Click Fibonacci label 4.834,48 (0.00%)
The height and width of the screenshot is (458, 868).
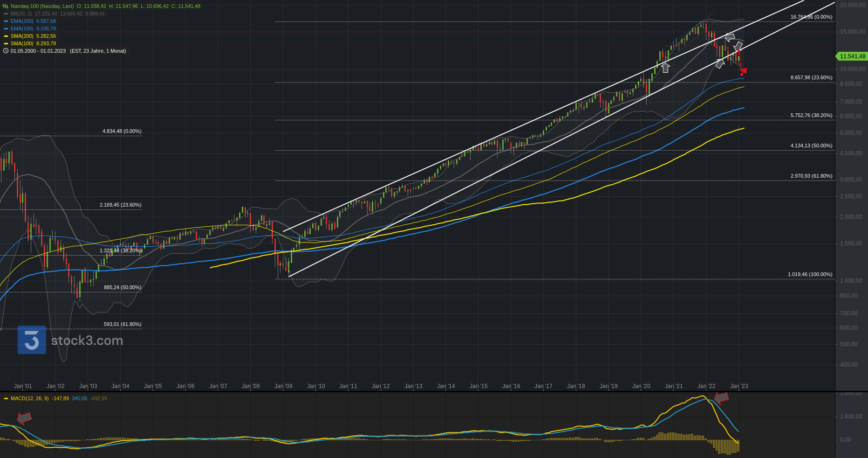pyautogui.click(x=122, y=131)
